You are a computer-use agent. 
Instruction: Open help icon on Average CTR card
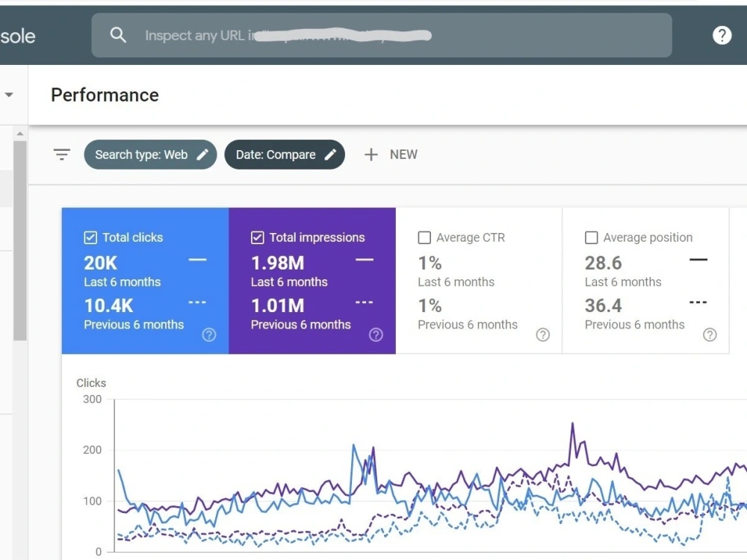pyautogui.click(x=542, y=335)
